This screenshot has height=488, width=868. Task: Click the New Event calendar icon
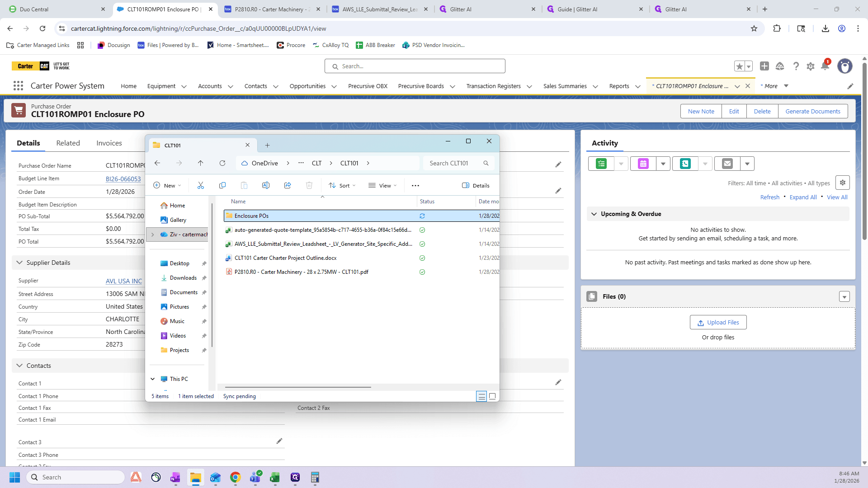(x=643, y=164)
